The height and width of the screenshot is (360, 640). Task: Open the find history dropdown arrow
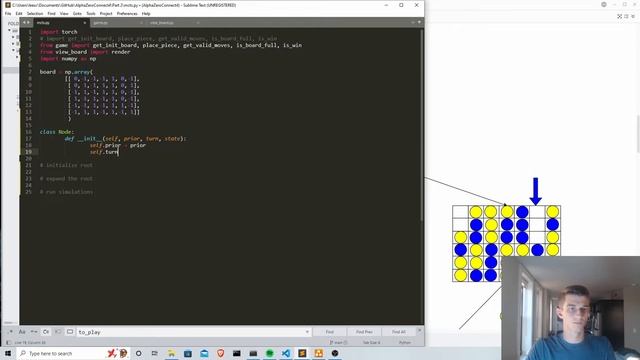307,332
